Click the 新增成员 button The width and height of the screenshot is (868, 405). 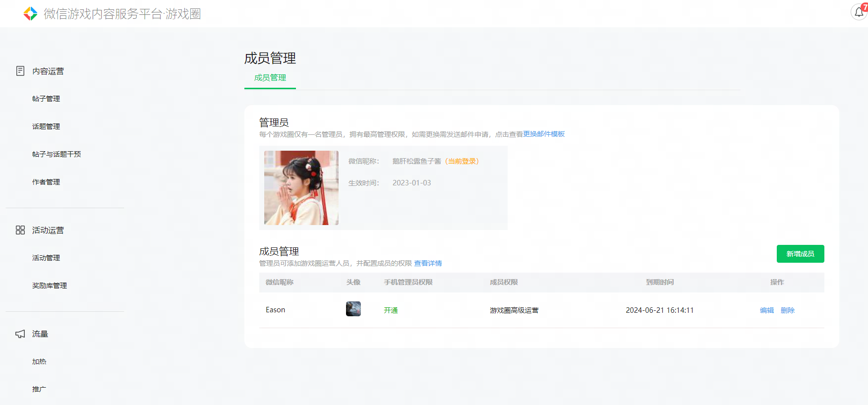click(800, 254)
